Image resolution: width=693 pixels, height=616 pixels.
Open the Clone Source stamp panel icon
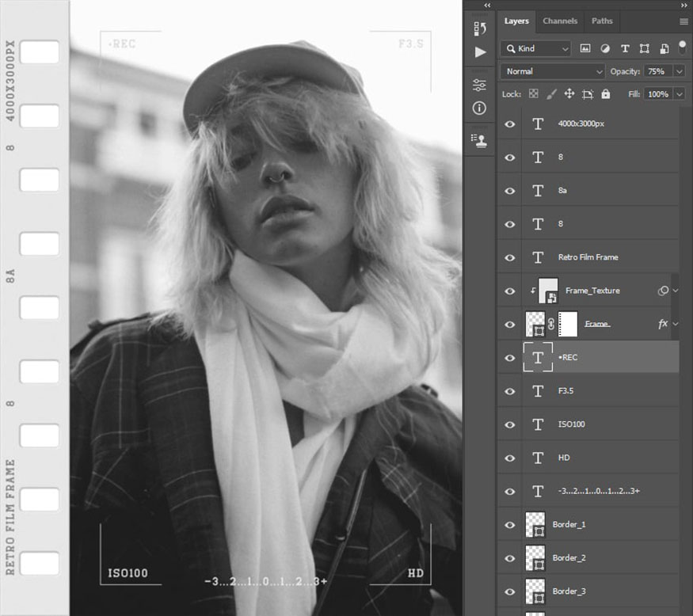click(x=479, y=140)
